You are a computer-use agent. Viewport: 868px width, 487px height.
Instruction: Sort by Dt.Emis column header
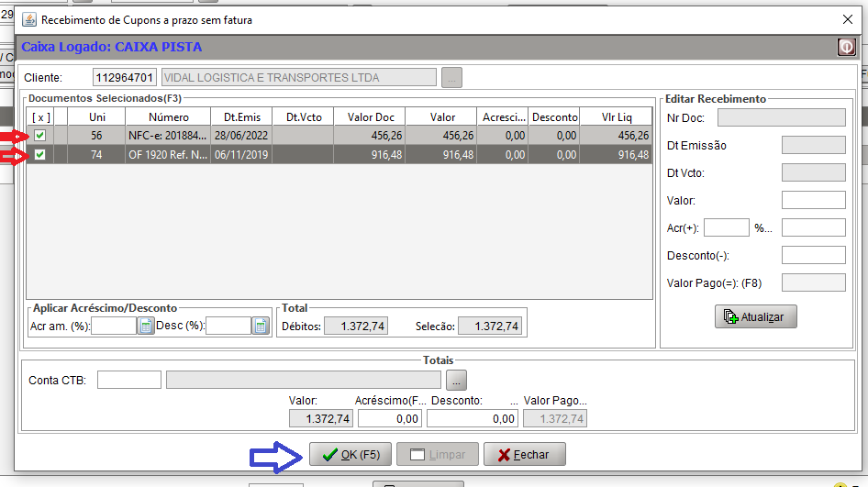(237, 117)
